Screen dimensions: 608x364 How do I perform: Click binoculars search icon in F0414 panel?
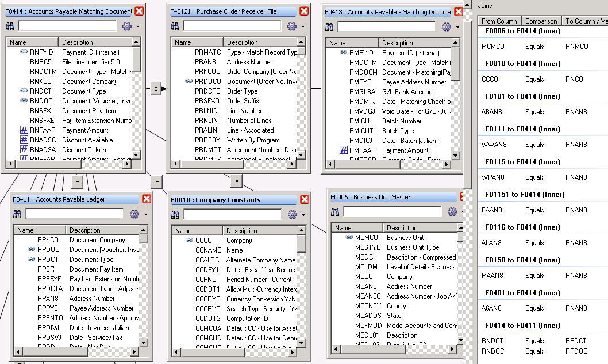[10, 26]
